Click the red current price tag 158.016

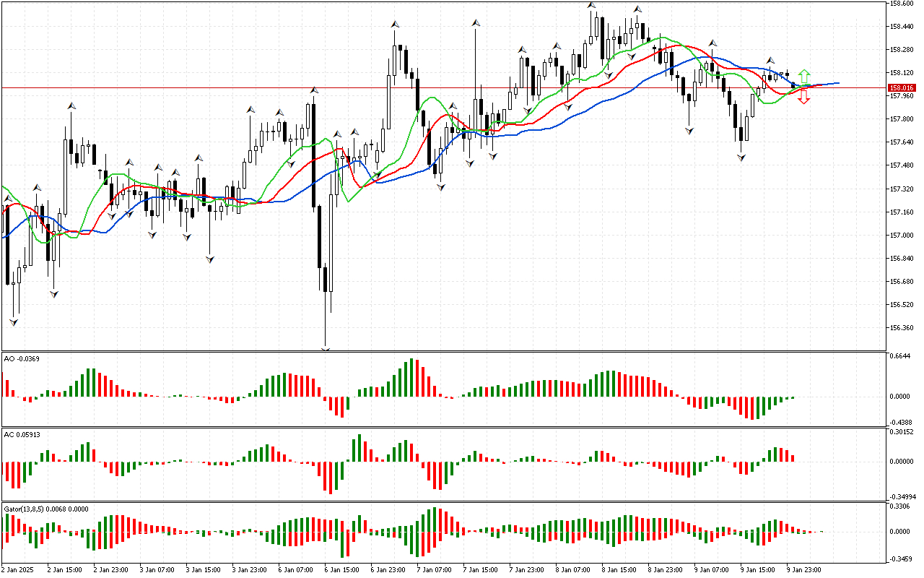901,87
